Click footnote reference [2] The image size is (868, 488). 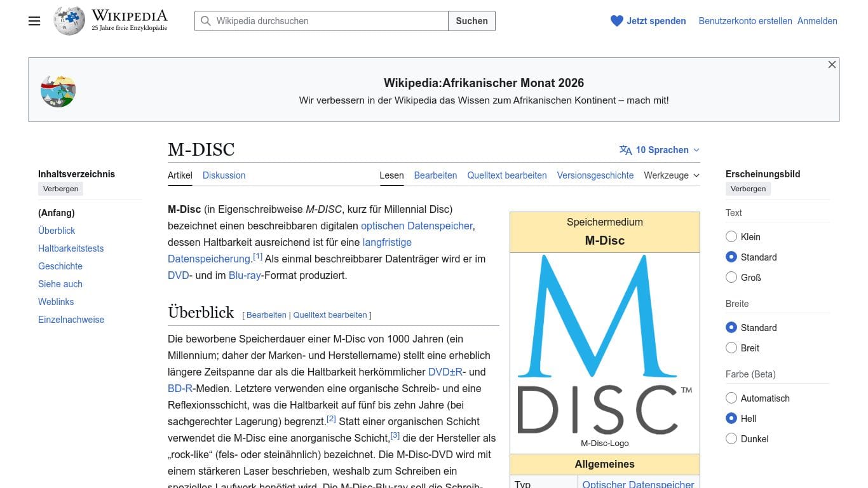point(331,419)
